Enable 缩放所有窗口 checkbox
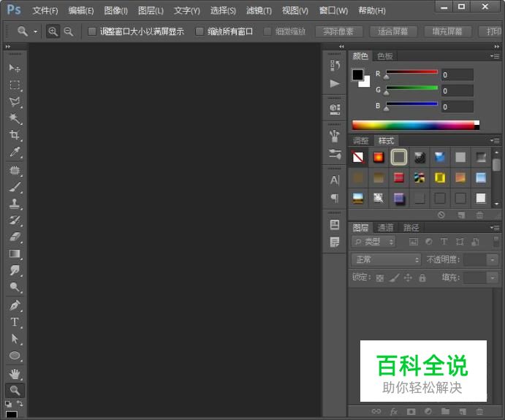The width and height of the screenshot is (505, 420). pos(200,31)
